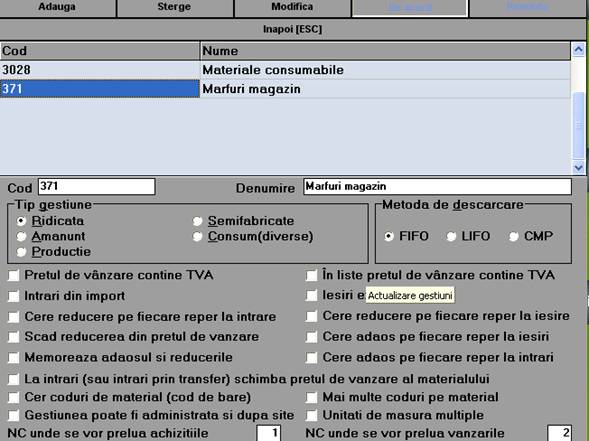Click the Adauga button

pos(57,8)
